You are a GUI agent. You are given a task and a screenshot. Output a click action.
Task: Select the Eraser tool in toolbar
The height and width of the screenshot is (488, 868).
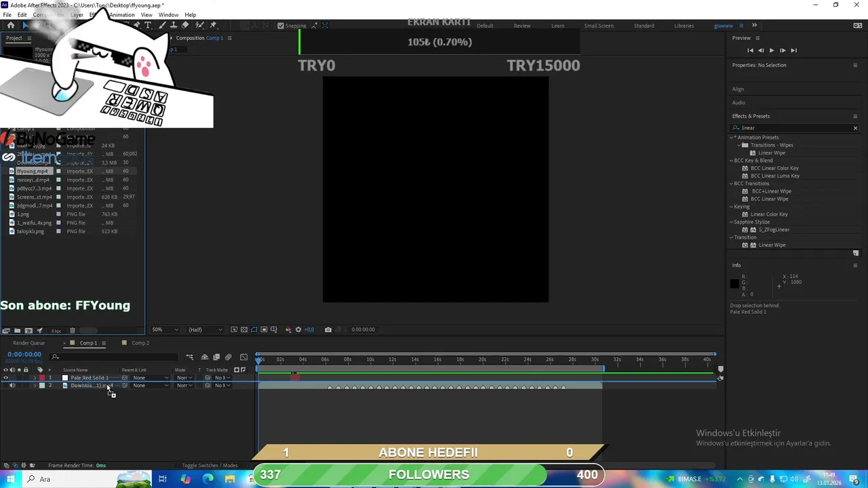185,25
